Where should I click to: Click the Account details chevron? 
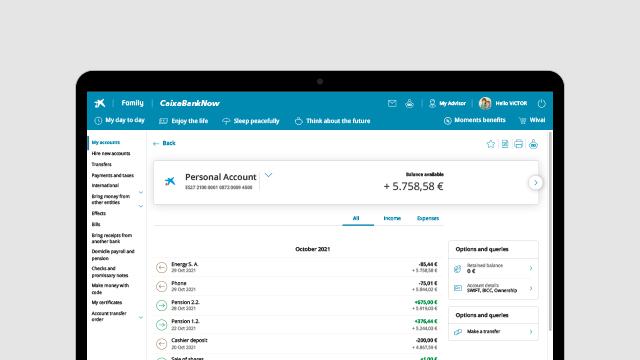click(x=531, y=288)
